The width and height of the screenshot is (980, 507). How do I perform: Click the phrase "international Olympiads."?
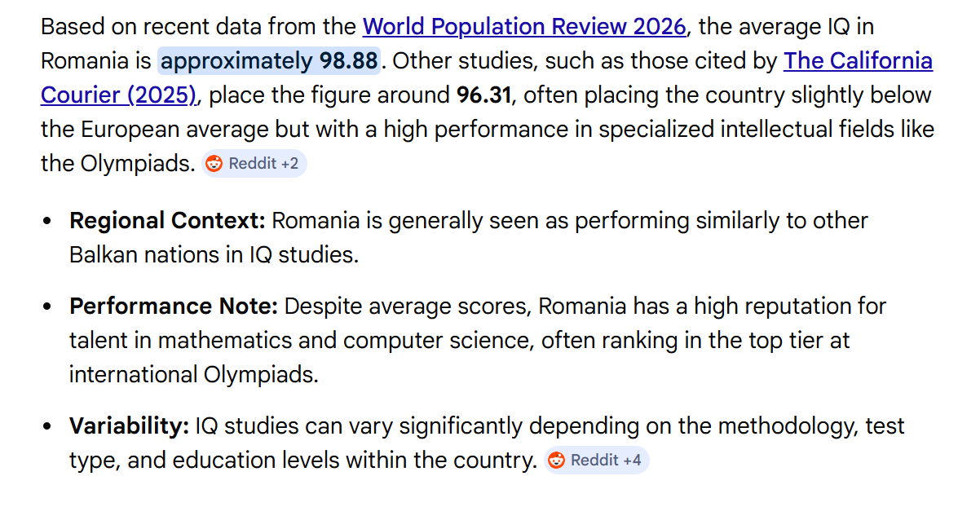point(193,375)
